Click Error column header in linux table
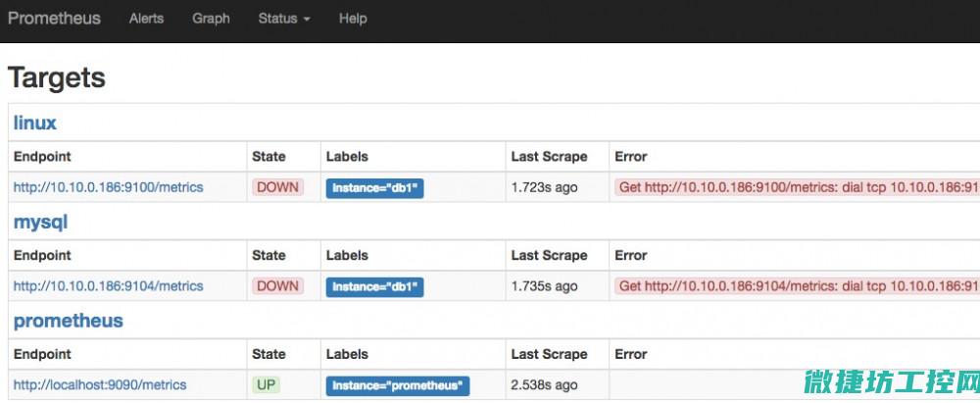This screenshot has width=980, height=403. click(x=630, y=157)
